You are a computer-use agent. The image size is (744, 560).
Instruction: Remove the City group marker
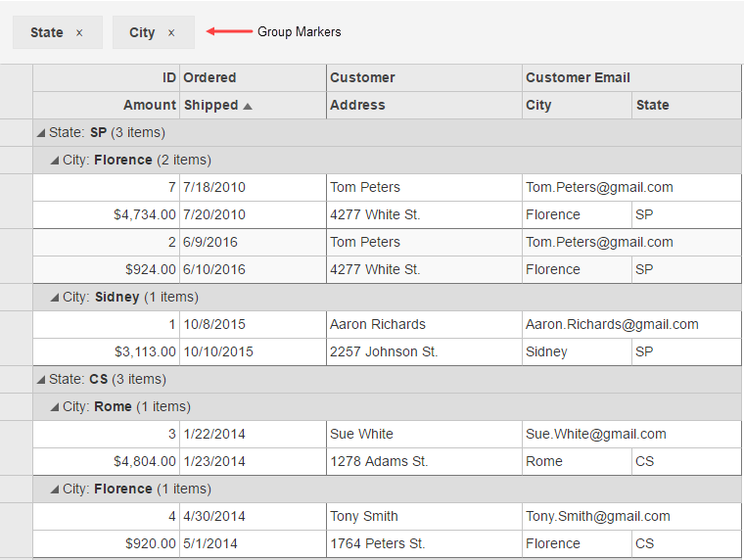[171, 33]
